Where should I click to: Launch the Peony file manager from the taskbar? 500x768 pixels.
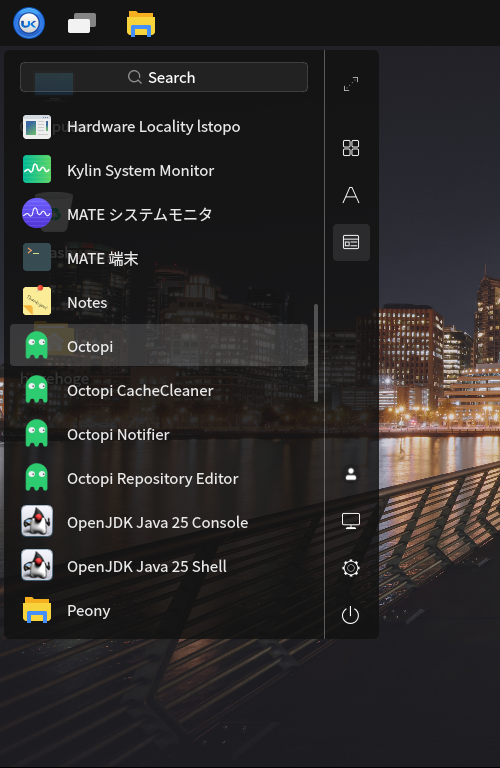tap(141, 24)
